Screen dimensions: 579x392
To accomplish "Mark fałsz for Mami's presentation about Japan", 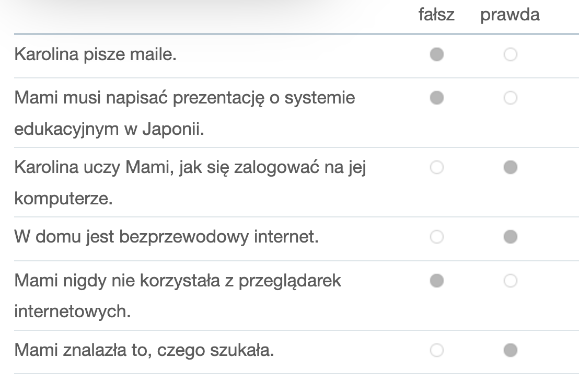I will click(436, 98).
